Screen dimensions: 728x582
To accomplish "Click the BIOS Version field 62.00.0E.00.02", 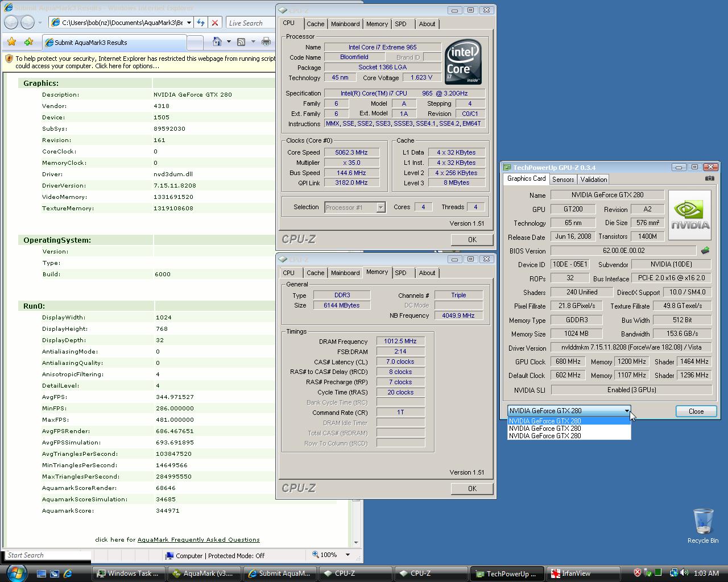I will [x=623, y=250].
